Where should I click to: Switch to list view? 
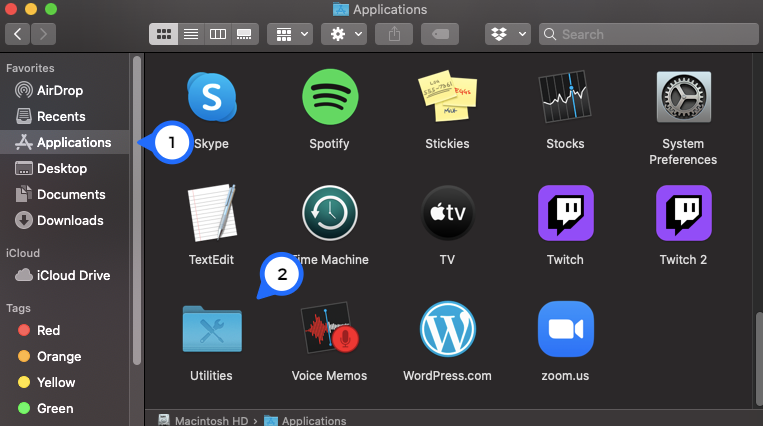click(191, 34)
